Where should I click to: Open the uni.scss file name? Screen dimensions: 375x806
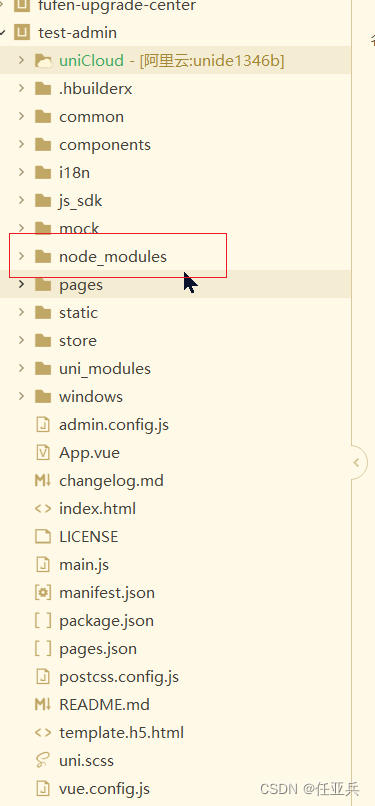click(87, 761)
